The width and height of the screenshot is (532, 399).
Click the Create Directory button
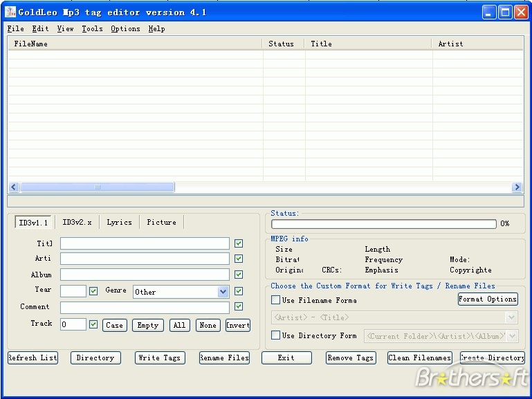tap(493, 358)
